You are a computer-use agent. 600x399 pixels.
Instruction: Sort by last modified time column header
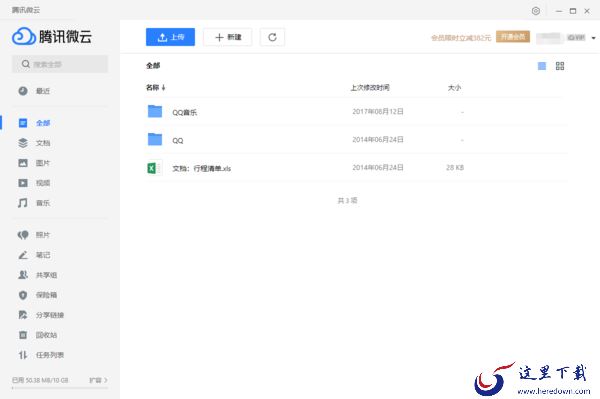pos(370,88)
